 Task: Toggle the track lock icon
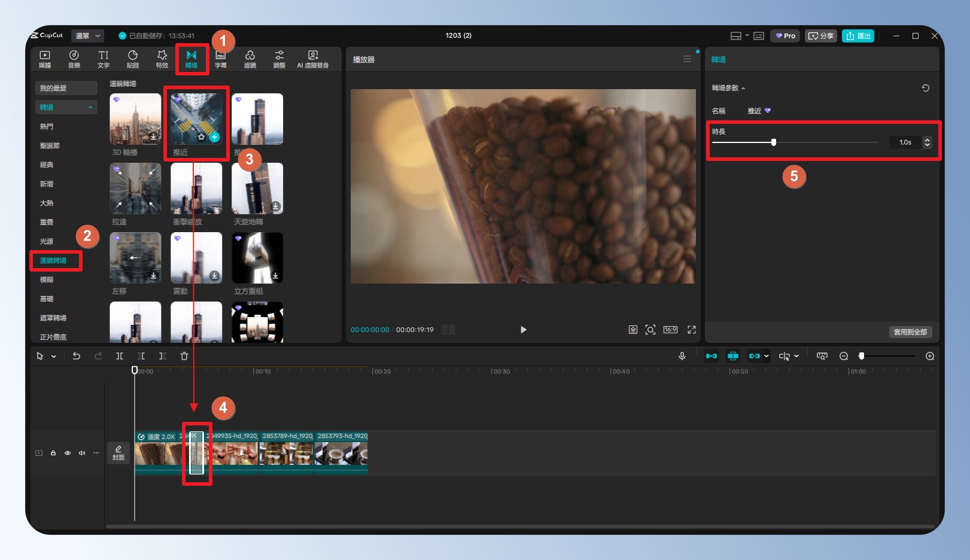tap(53, 453)
